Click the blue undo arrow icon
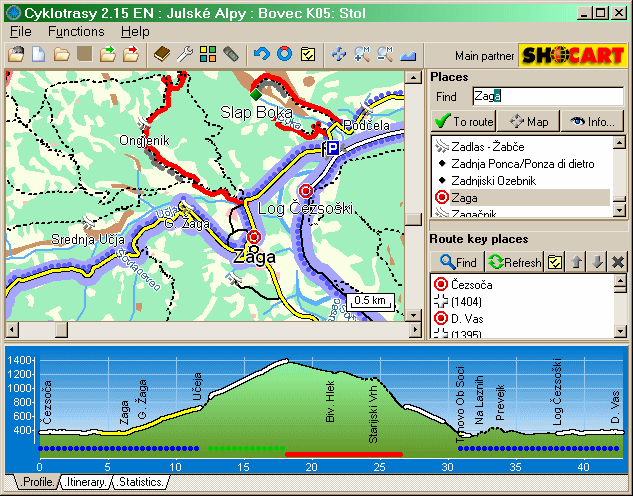 pos(262,54)
